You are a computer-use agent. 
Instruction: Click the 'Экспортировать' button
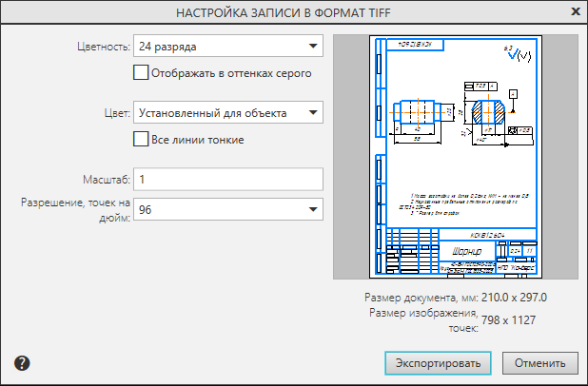[438, 362]
